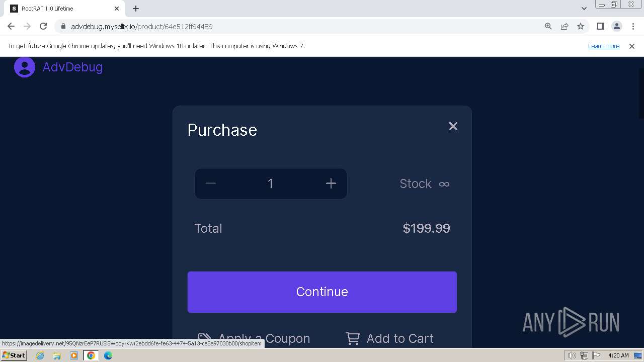This screenshot has height=362, width=644.
Task: Close the Purchase dialog with X
Action: pos(453,126)
